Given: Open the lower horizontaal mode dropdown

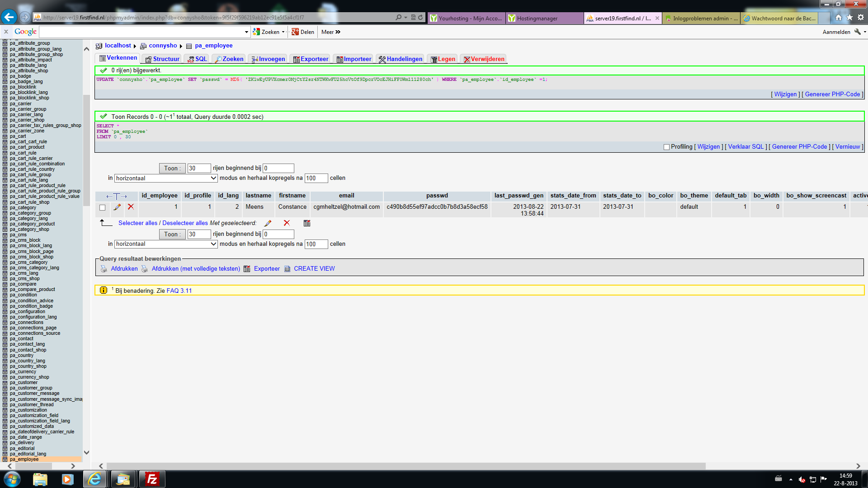Looking at the screenshot, I should pyautogui.click(x=166, y=244).
